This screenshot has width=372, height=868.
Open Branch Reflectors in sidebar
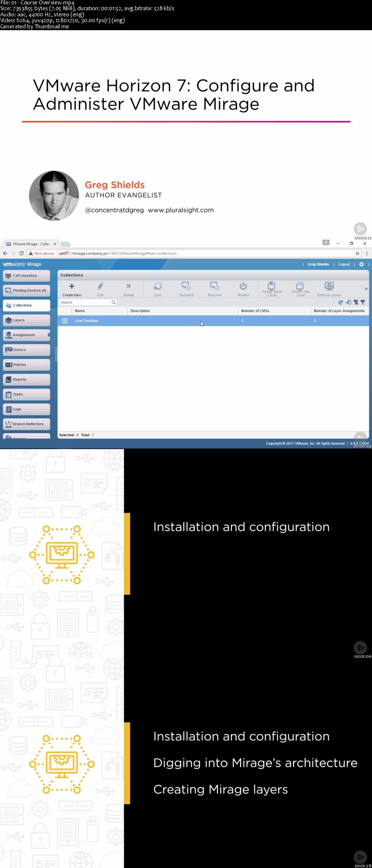point(27,424)
